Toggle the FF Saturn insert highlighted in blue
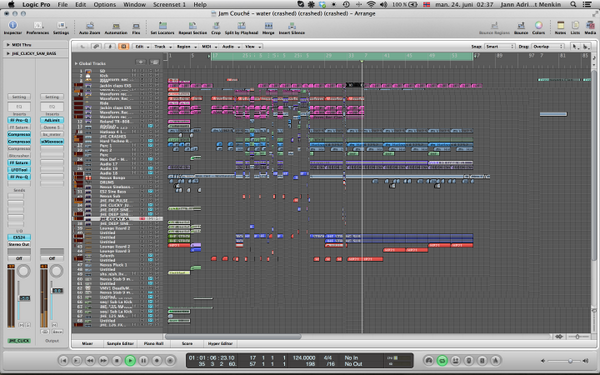This screenshot has height=375, width=600. [x=19, y=163]
